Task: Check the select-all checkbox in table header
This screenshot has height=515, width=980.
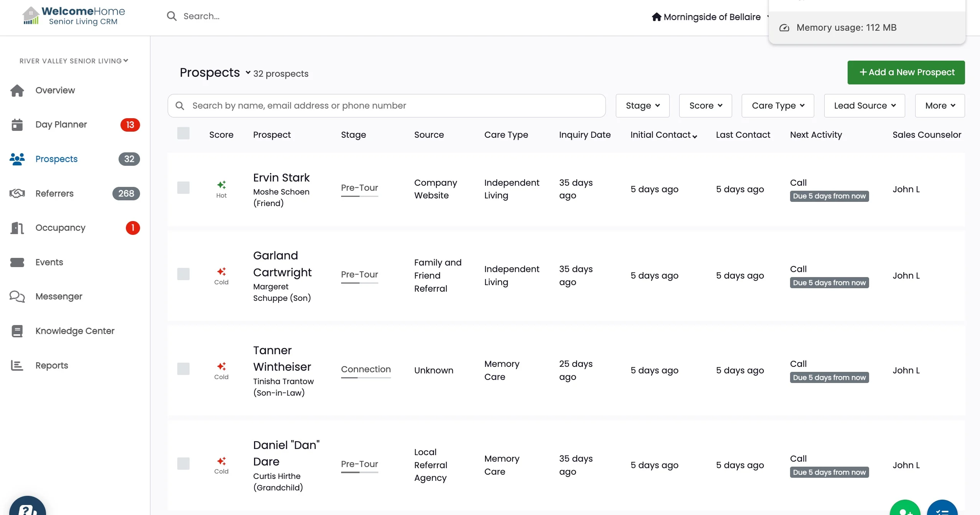Action: coord(183,133)
